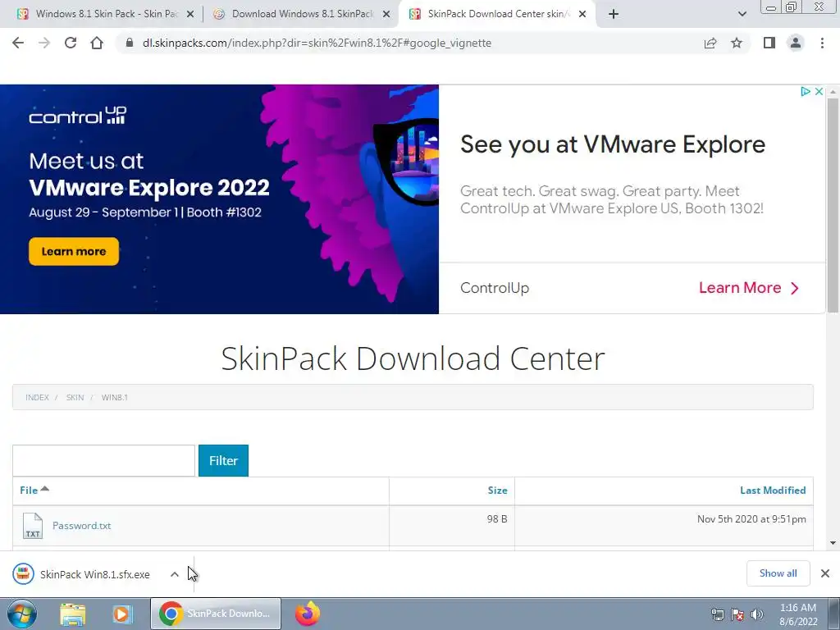Viewport: 840px width, 630px height.
Task: Toggle the Chrome side panel
Action: pyautogui.click(x=769, y=43)
